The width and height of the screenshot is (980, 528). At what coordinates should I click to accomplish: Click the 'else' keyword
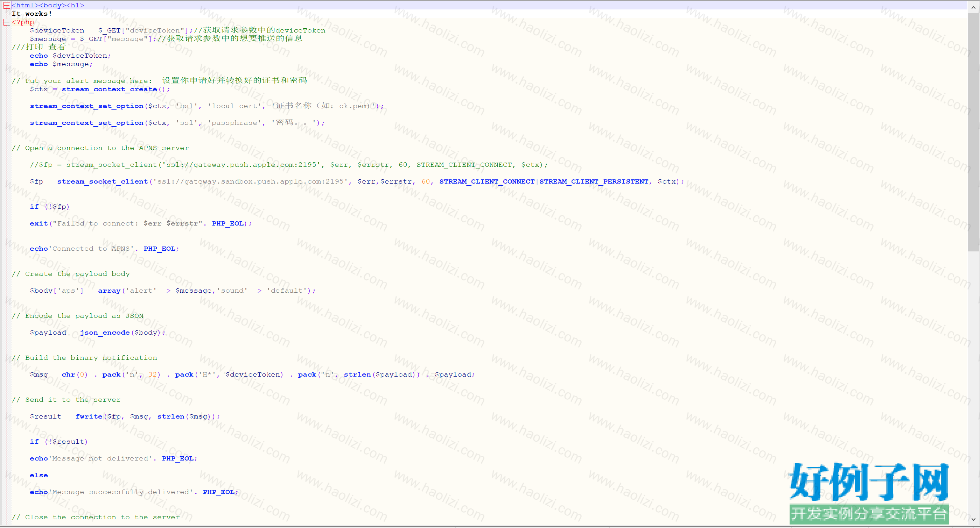pos(39,475)
